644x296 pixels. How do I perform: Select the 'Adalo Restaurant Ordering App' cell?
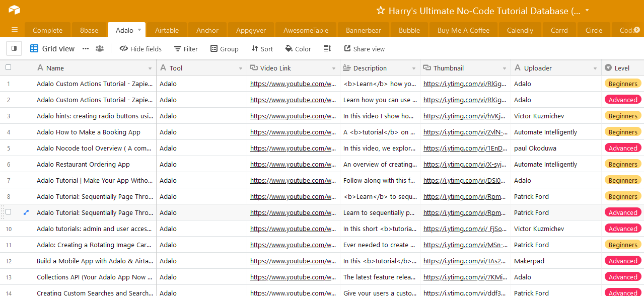[96, 164]
